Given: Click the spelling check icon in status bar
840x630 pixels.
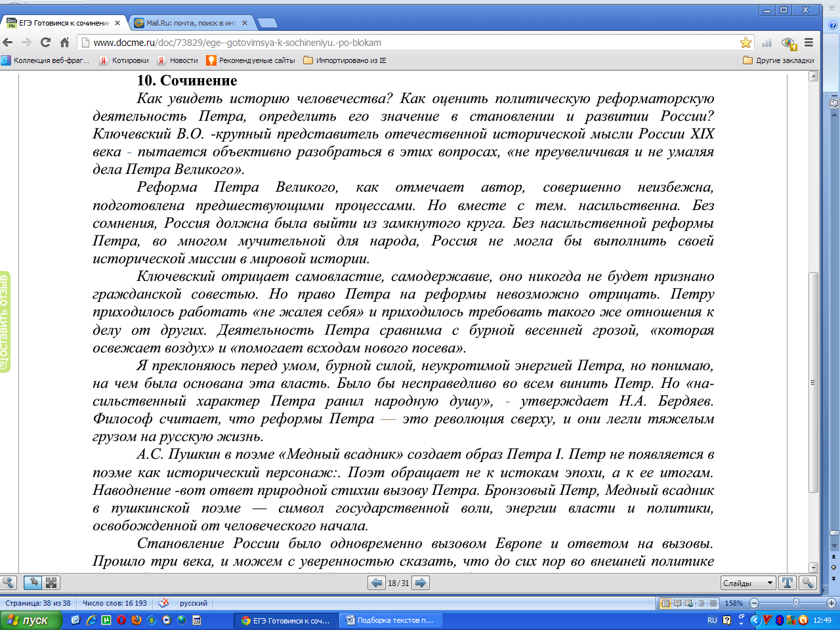Looking at the screenshot, I should 164,603.
